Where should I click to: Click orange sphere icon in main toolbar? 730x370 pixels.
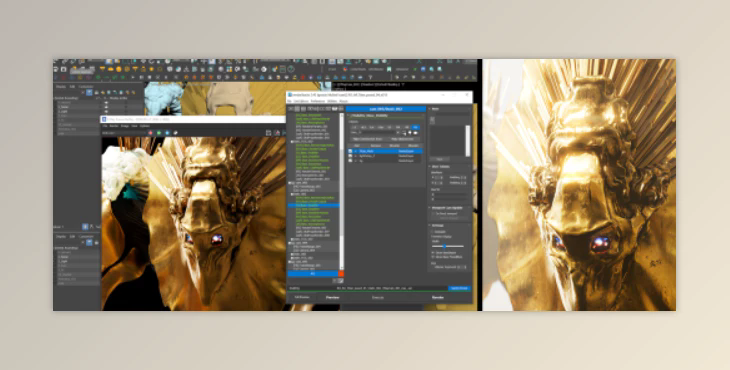click(119, 69)
